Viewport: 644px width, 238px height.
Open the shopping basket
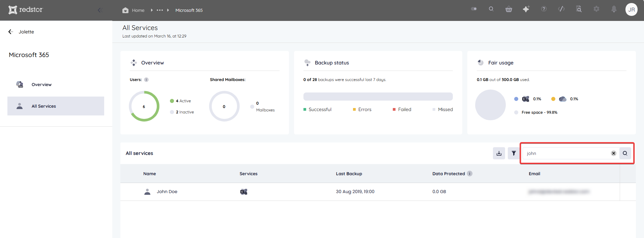[x=509, y=9]
